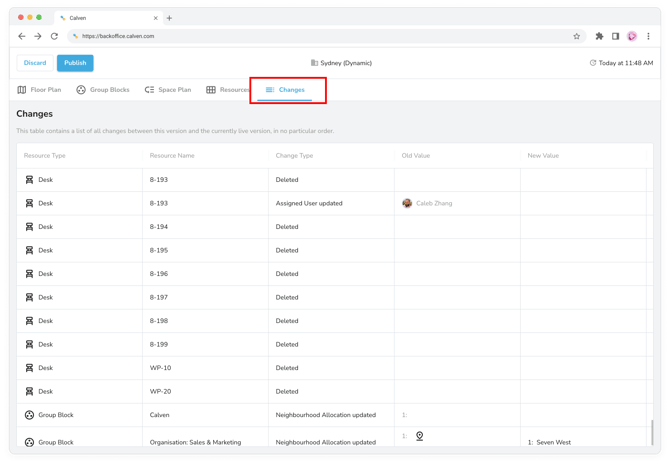
Task: Publish the current changes
Action: (75, 63)
